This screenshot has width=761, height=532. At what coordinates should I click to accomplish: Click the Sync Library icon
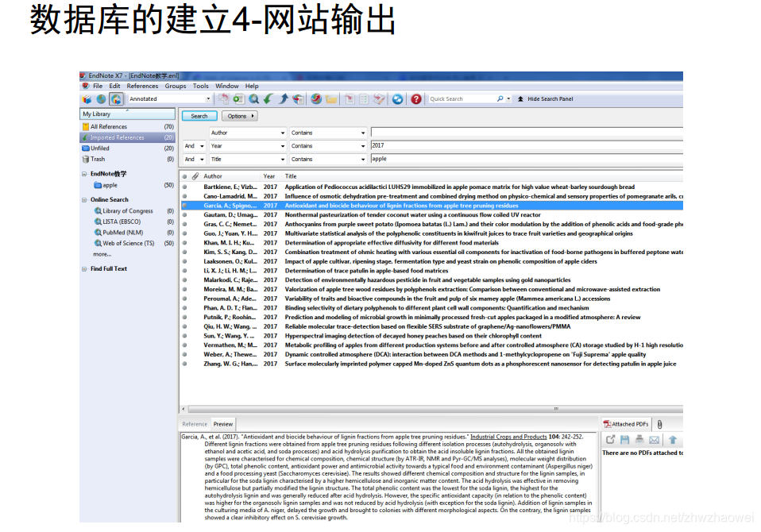397,99
